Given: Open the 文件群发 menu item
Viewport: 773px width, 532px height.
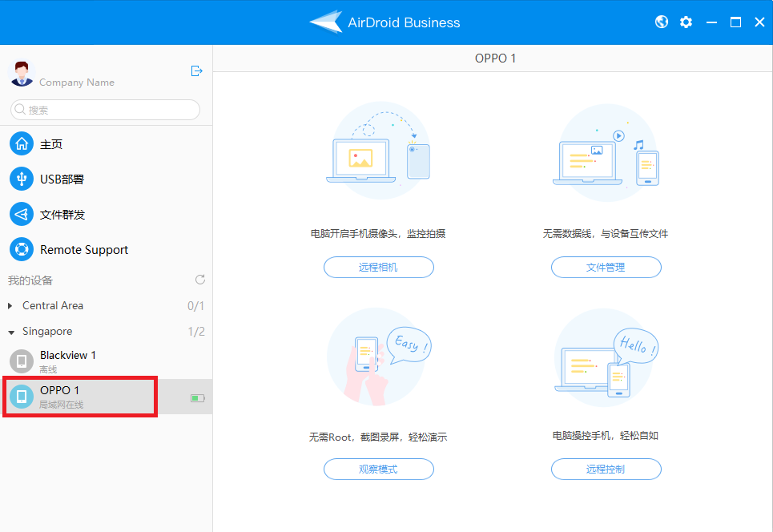Looking at the screenshot, I should [x=107, y=214].
